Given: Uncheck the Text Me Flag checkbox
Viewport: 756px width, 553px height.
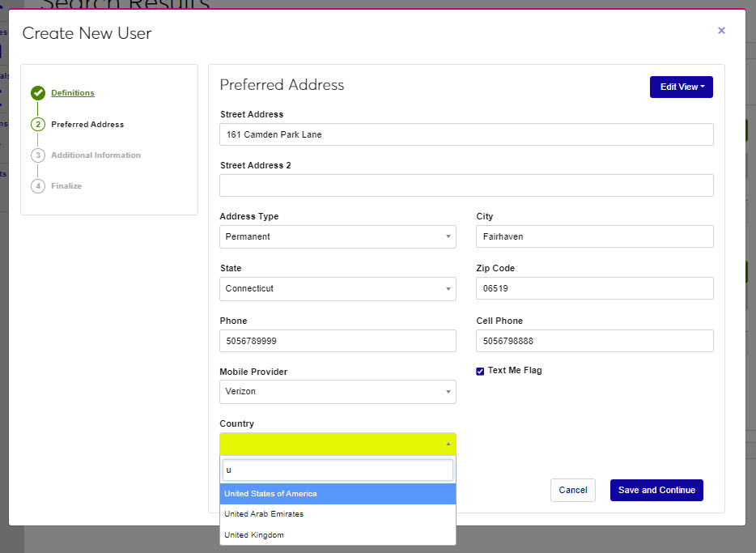Looking at the screenshot, I should 480,371.
